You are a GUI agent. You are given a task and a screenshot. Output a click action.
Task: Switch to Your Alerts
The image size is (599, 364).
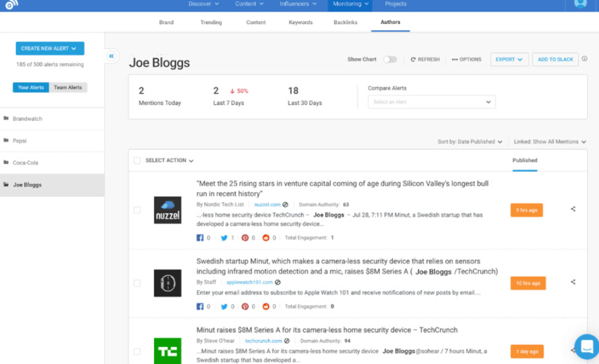point(31,87)
